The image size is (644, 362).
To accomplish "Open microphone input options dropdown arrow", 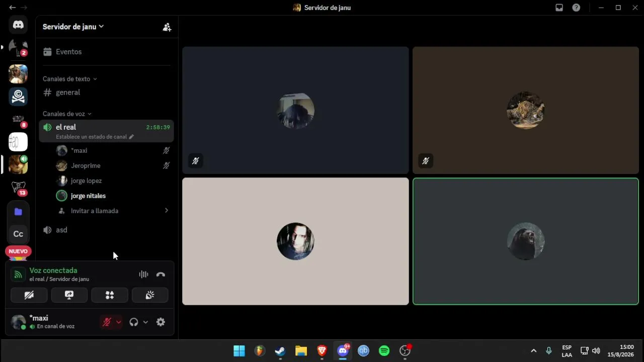I will tap(118, 322).
